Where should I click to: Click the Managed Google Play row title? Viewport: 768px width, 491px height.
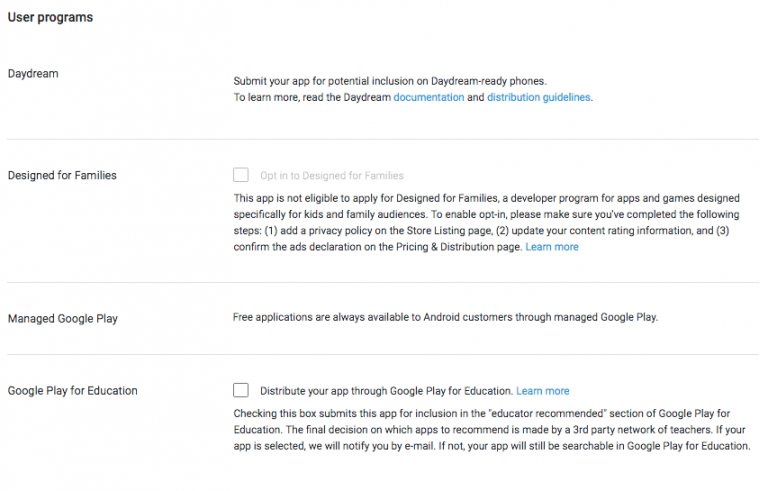[x=63, y=319]
